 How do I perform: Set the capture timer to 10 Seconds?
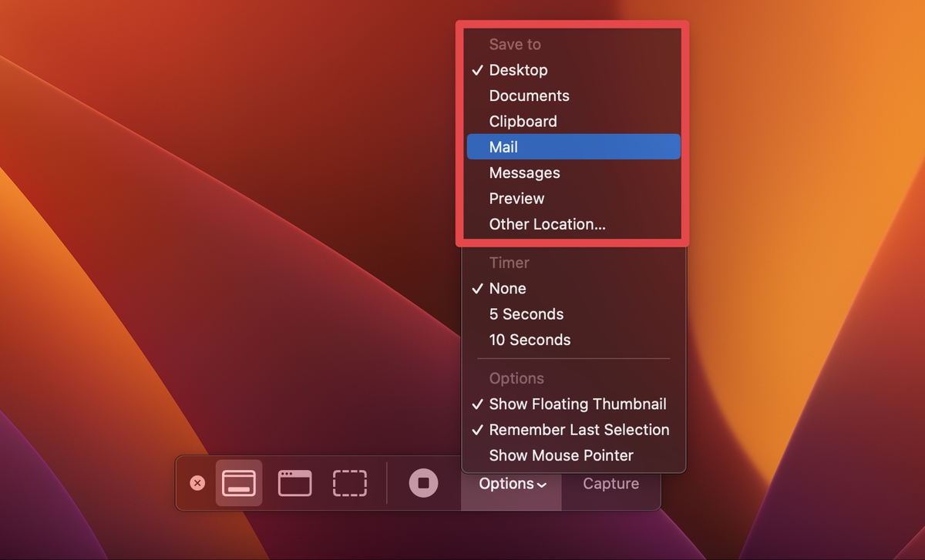(x=530, y=339)
